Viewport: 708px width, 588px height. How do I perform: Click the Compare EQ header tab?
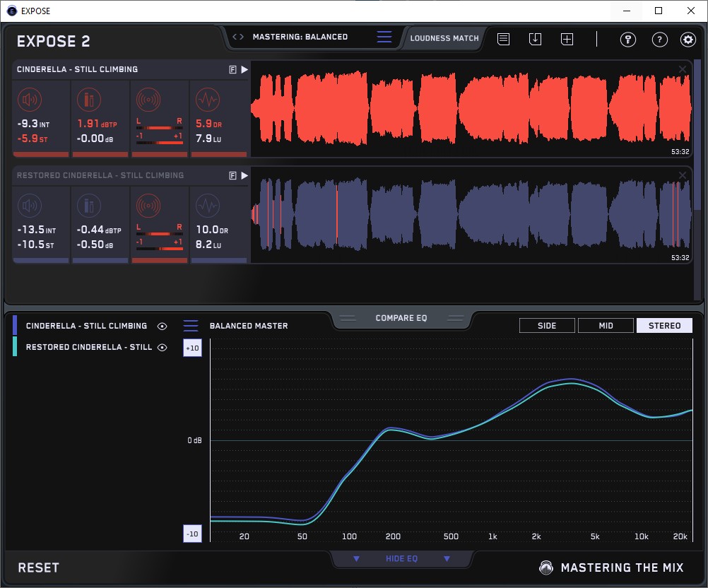[401, 318]
